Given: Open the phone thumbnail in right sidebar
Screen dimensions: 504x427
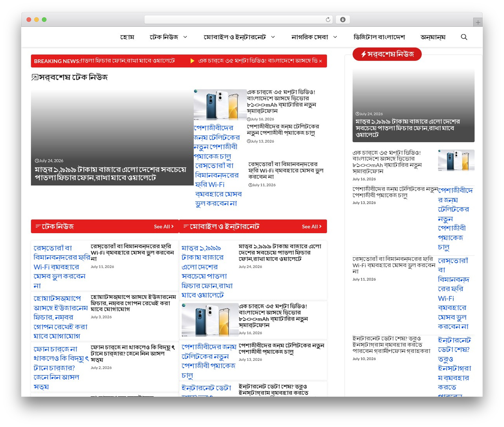Looking at the screenshot, I should 456,160.
